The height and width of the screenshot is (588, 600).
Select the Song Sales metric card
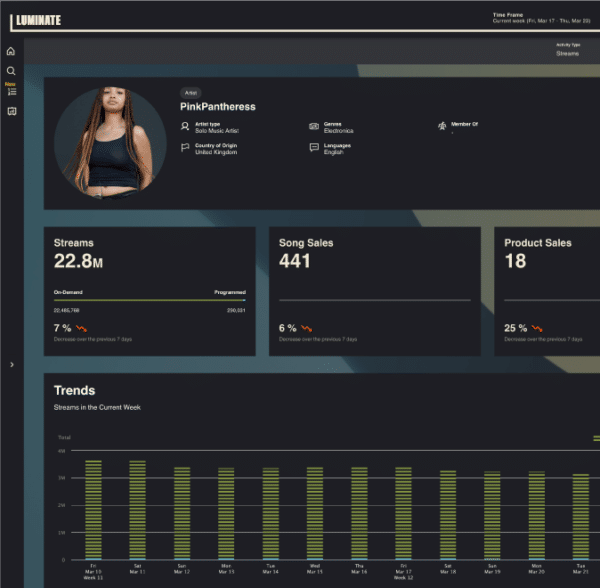(x=375, y=291)
